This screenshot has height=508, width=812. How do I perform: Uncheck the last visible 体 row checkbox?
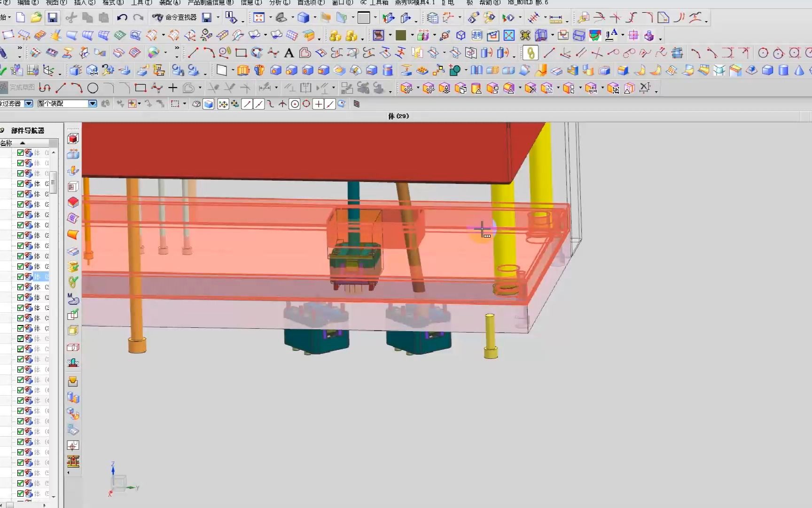[20, 493]
